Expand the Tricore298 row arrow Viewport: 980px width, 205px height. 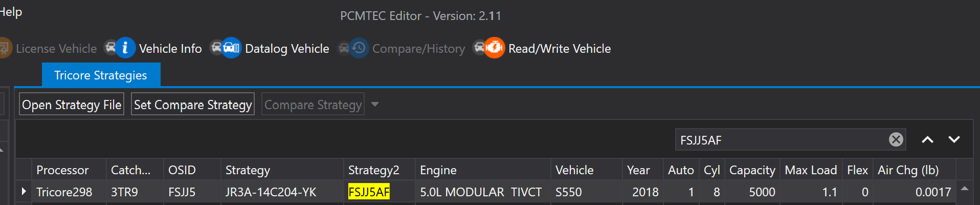point(24,192)
